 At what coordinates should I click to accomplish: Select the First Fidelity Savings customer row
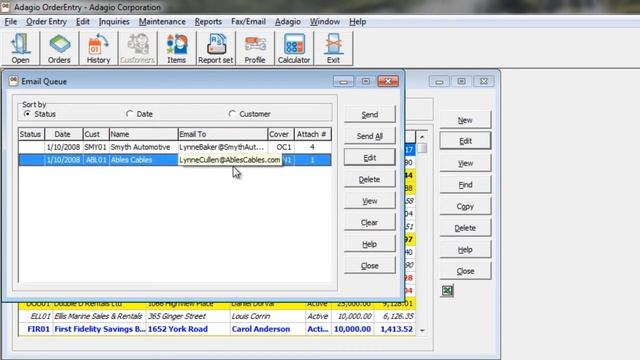click(217, 329)
